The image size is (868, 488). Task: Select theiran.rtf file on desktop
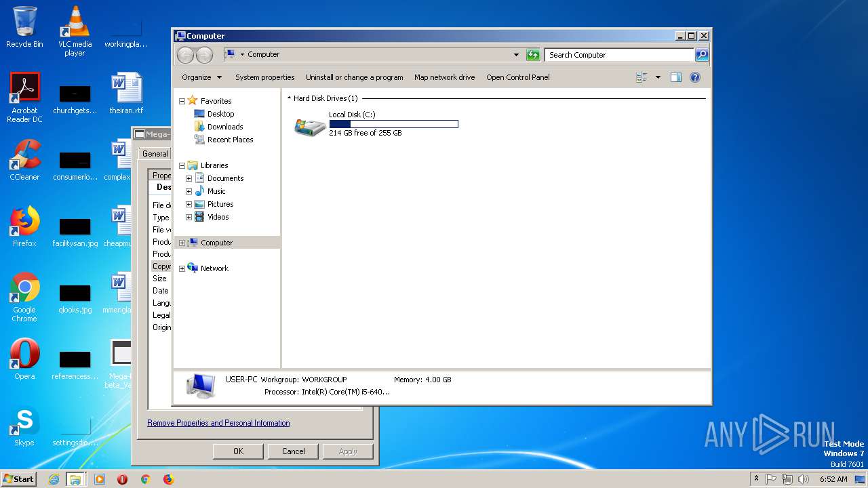(126, 94)
